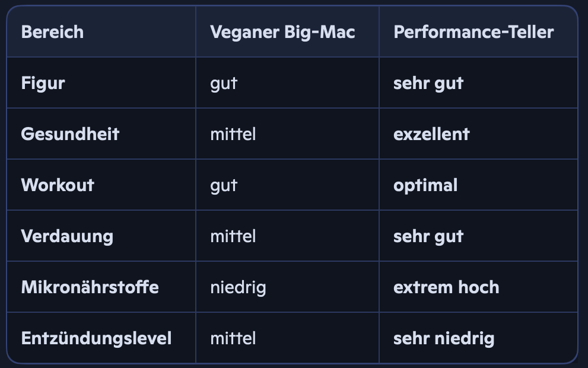Select the Entzündungslevel row label

(96, 338)
